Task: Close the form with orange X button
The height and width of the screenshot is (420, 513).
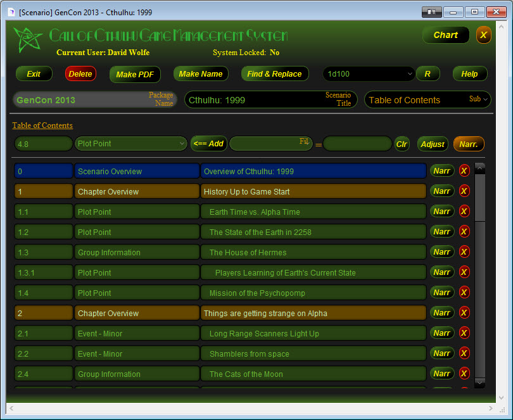Action: point(483,35)
